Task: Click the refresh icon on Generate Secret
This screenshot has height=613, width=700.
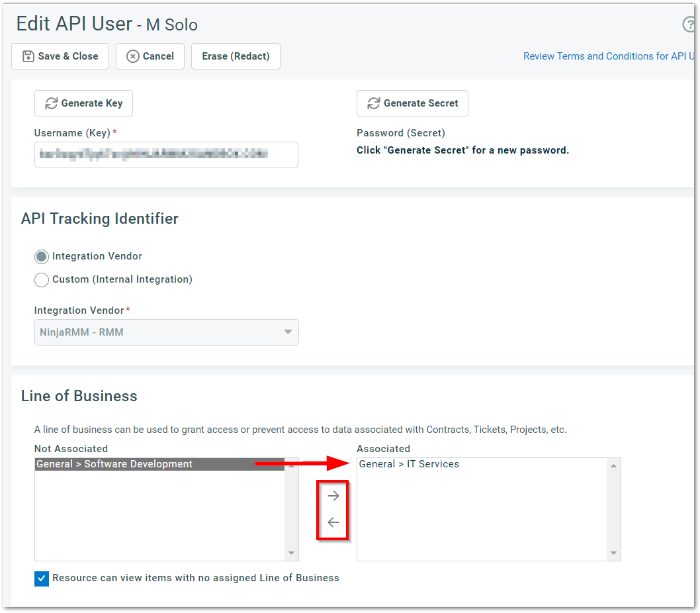Action: [374, 103]
